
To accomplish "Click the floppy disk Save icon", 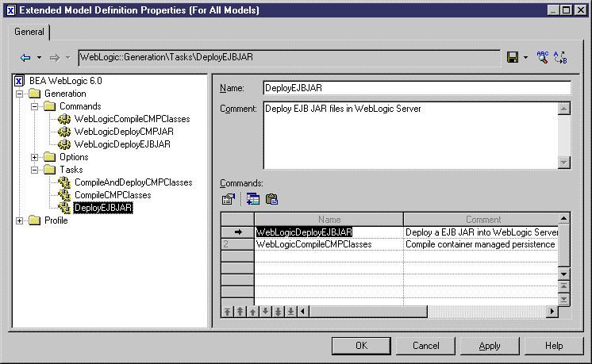I will click(x=513, y=57).
